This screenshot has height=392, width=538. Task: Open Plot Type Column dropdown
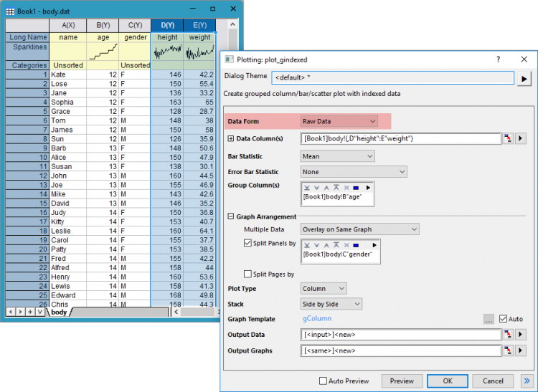[x=324, y=289]
